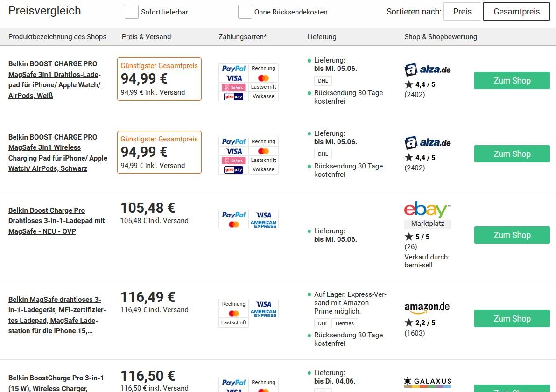Click Zum Shop for first alza.de offer

click(x=512, y=81)
